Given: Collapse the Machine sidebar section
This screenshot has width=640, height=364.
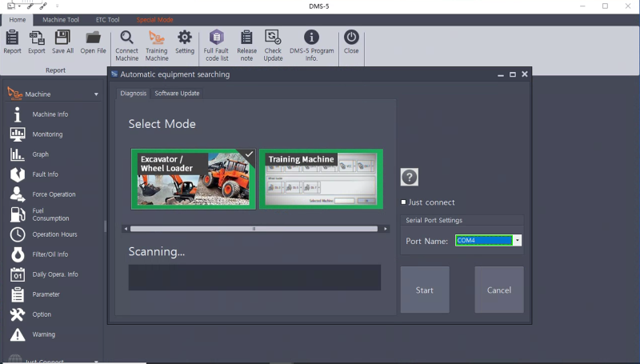Looking at the screenshot, I should click(96, 94).
